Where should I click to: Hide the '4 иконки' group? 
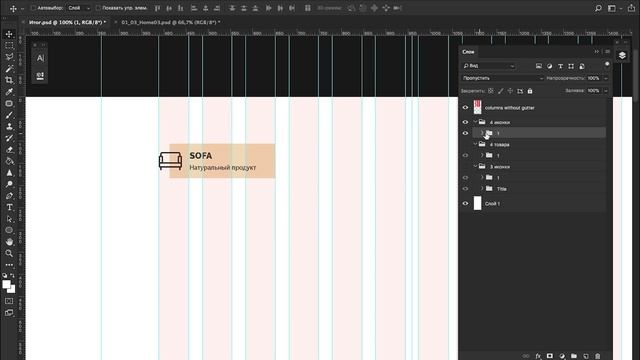[x=465, y=122]
